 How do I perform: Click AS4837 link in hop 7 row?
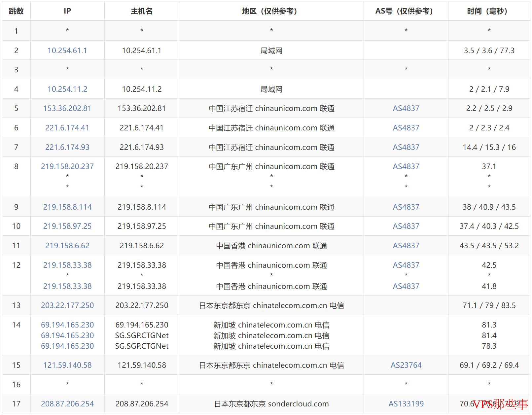pos(406,147)
